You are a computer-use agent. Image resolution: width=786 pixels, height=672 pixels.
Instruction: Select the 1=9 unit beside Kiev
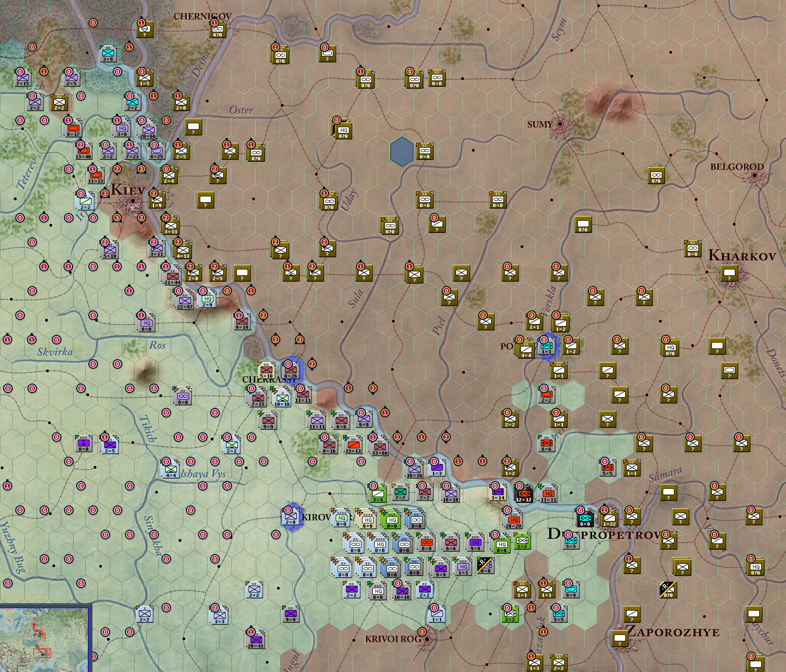157,200
